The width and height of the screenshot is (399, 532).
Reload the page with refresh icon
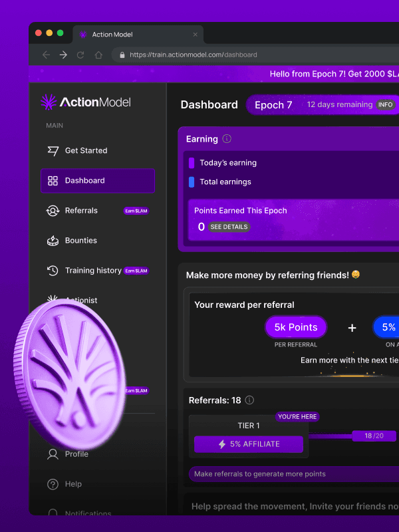[80, 55]
